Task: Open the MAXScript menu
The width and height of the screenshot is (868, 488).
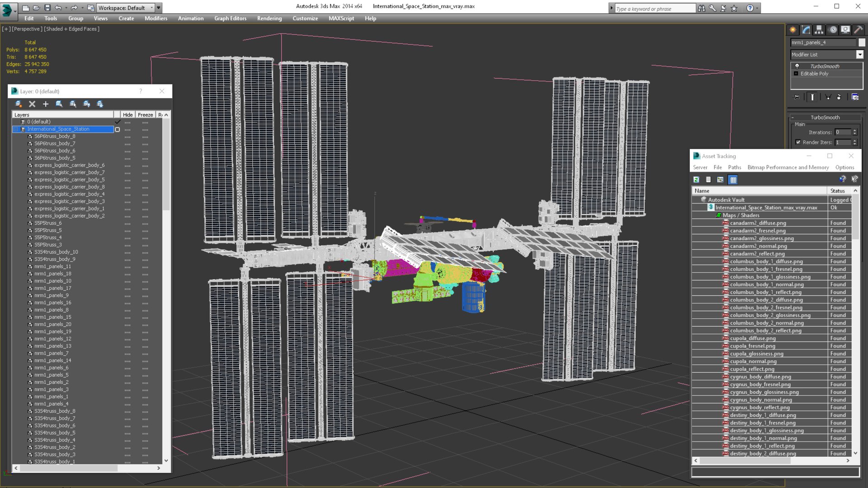Action: (341, 19)
